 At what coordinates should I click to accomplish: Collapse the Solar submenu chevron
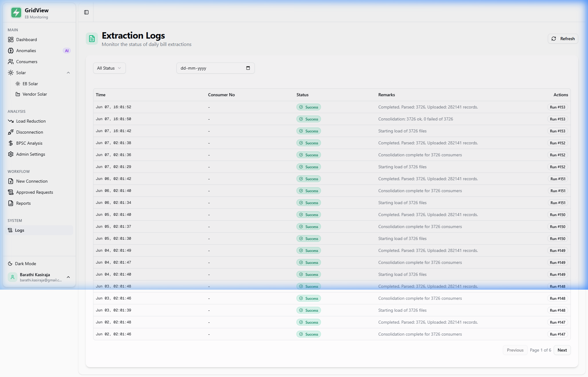coord(68,73)
